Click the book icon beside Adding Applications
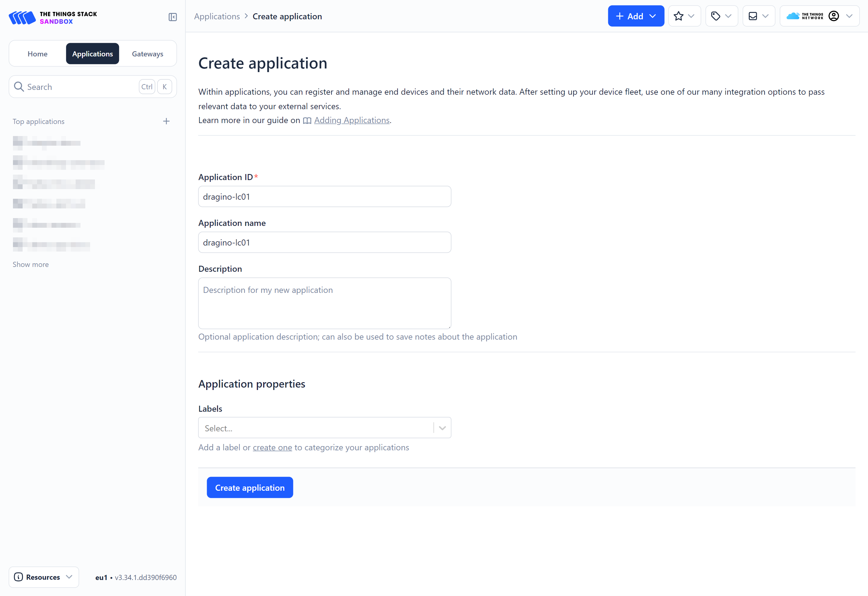This screenshot has width=868, height=596. click(307, 121)
